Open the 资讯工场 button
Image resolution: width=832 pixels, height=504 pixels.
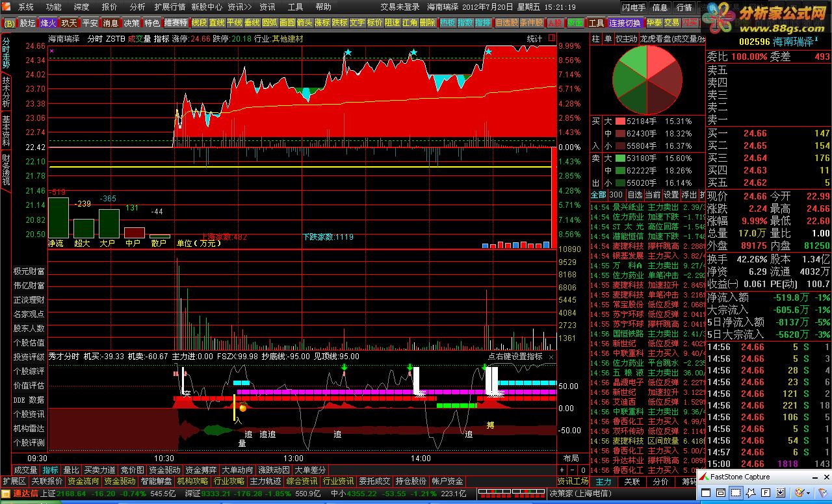(x=573, y=481)
